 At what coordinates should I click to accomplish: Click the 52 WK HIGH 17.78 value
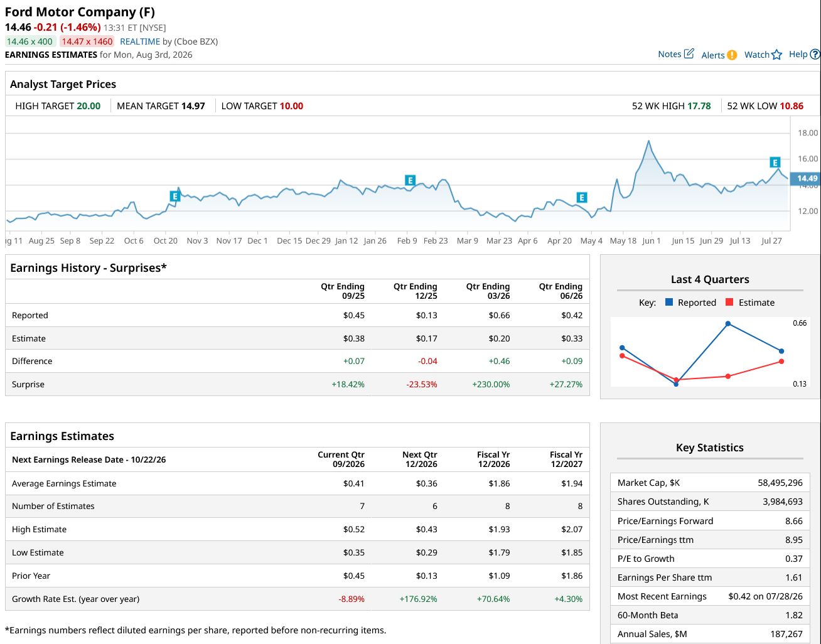[x=699, y=106]
